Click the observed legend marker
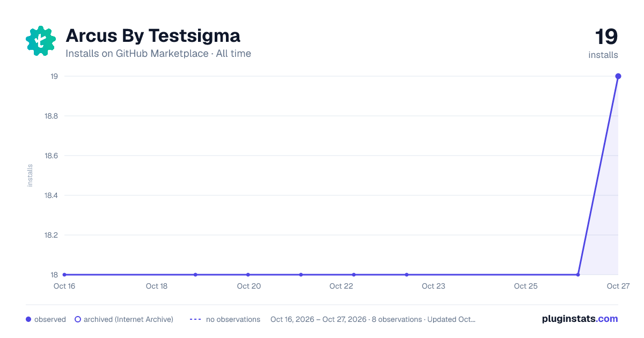Screen dimensions: 644x338 tap(28, 319)
